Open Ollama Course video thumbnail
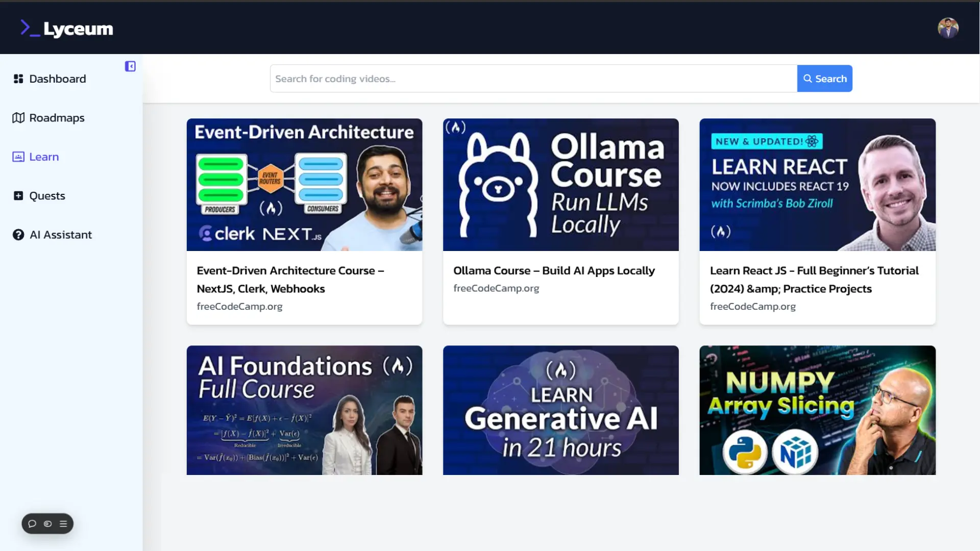Viewport: 980px width, 551px height. [x=560, y=185]
